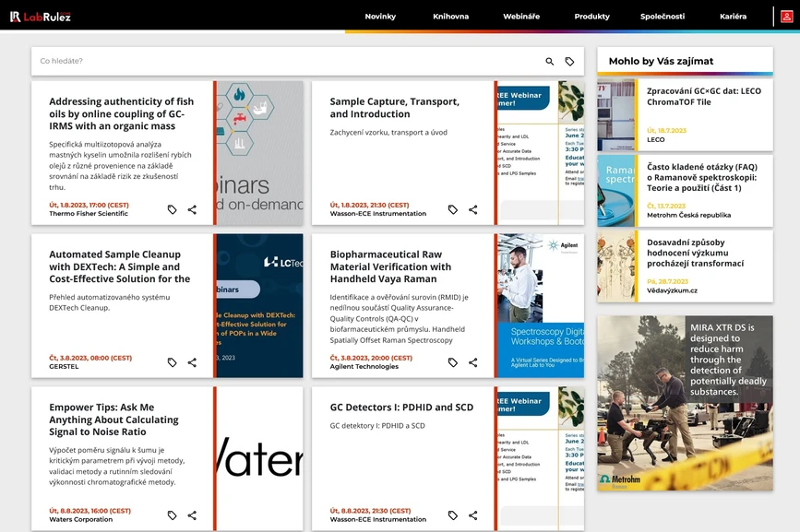Viewport: 800px width, 532px height.
Task: Share the DEXTech Sample Cleanup webinar
Action: click(x=192, y=362)
